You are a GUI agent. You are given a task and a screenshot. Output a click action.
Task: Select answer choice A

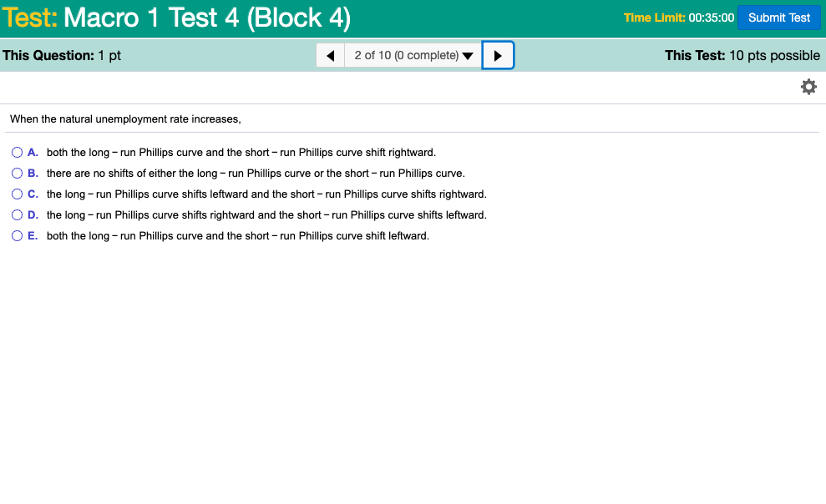coord(17,152)
